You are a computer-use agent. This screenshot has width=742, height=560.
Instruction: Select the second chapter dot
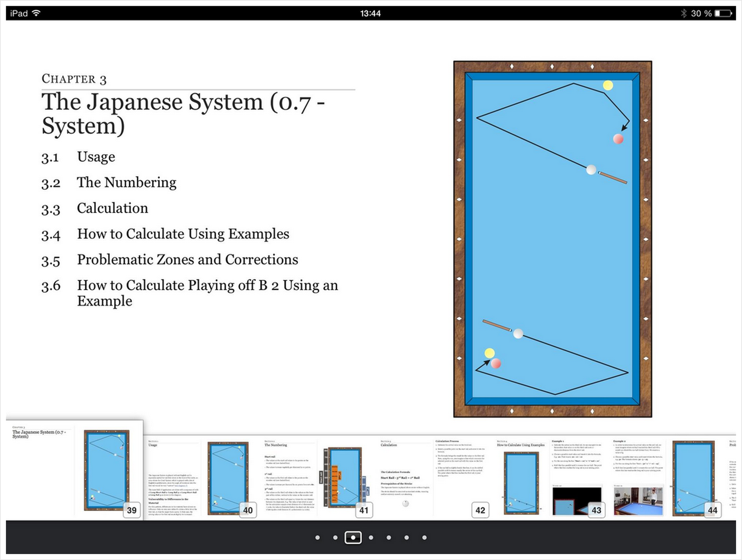335,538
